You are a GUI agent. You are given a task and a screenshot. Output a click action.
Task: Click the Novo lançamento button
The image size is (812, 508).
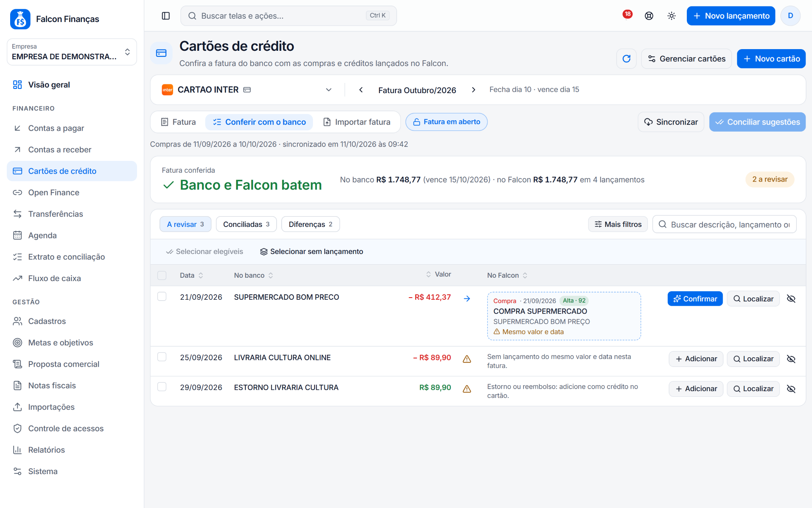[731, 16]
